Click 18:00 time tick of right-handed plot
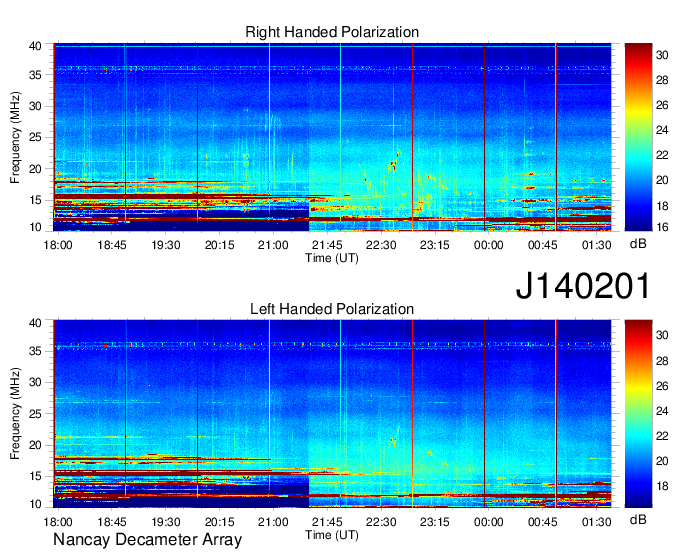 pos(58,245)
